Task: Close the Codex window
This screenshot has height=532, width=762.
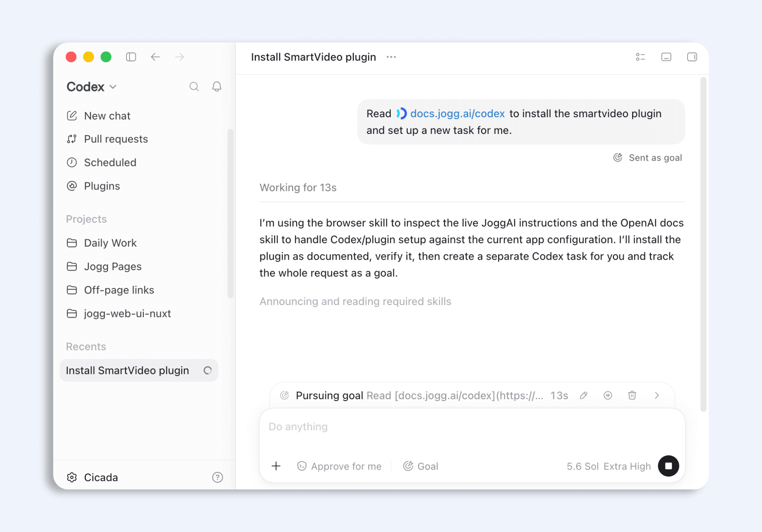Action: pyautogui.click(x=71, y=57)
